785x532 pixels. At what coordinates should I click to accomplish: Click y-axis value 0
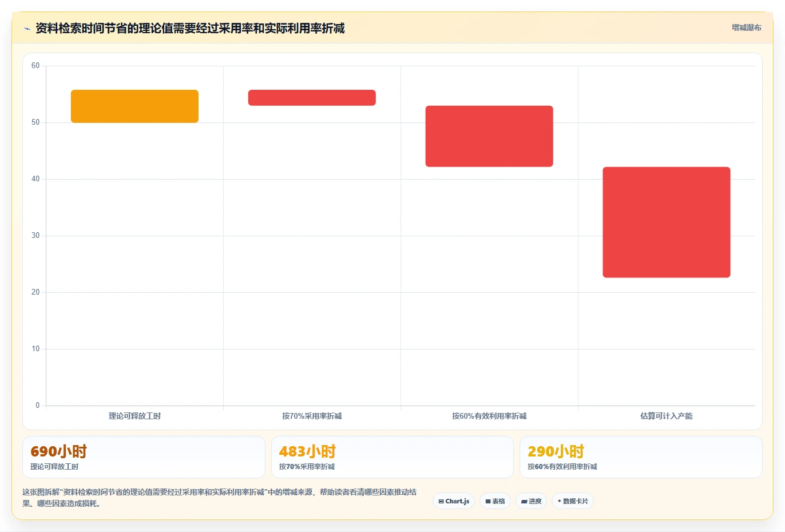(38, 406)
